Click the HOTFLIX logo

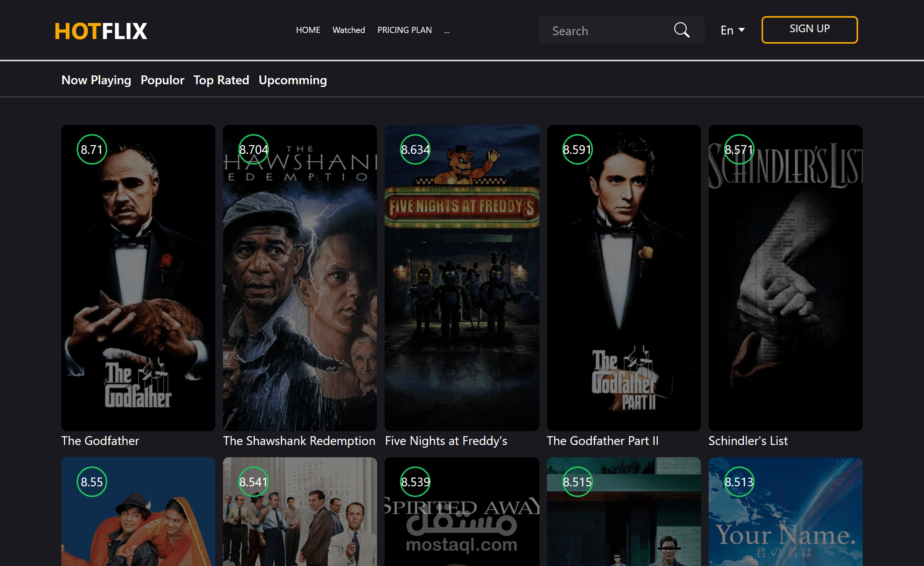[x=101, y=31]
